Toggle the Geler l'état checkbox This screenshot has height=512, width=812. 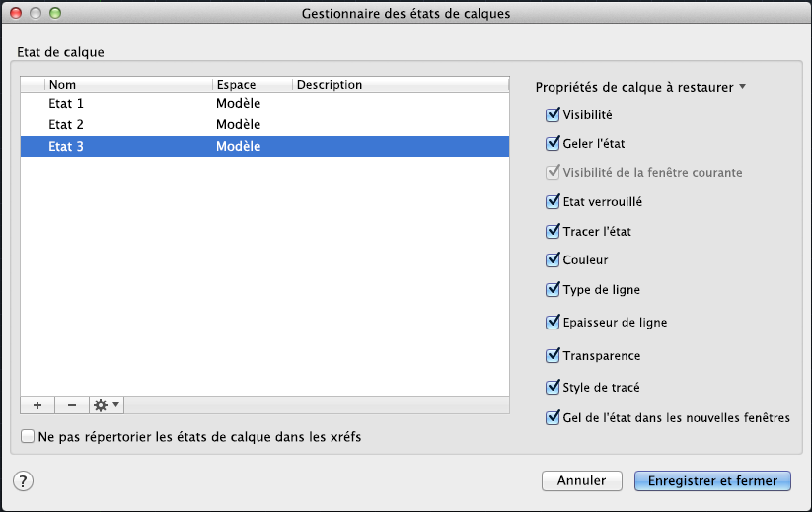(x=553, y=143)
